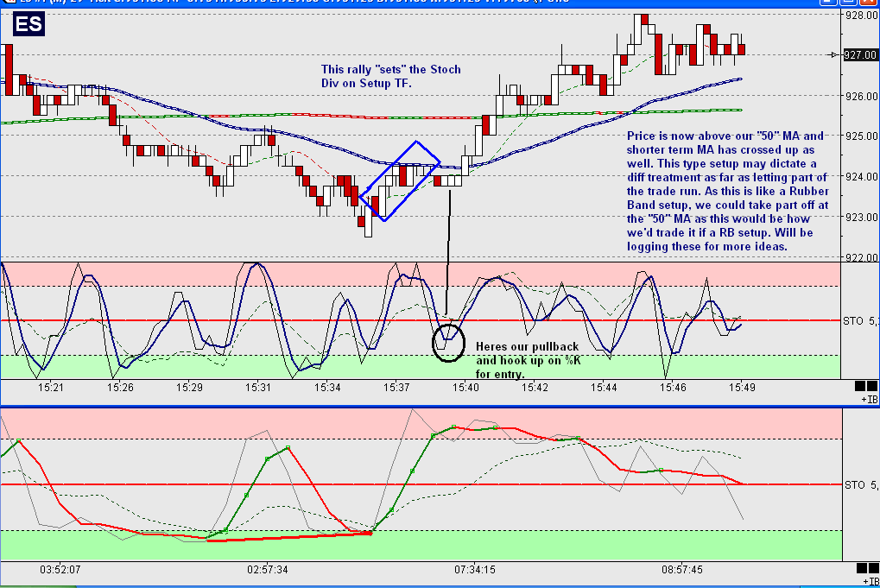Click the 928.00 price axis label
The width and height of the screenshot is (880, 588).
(862, 16)
